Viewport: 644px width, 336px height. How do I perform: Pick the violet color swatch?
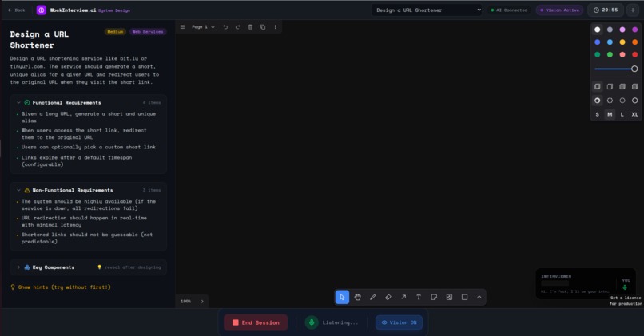tap(635, 30)
